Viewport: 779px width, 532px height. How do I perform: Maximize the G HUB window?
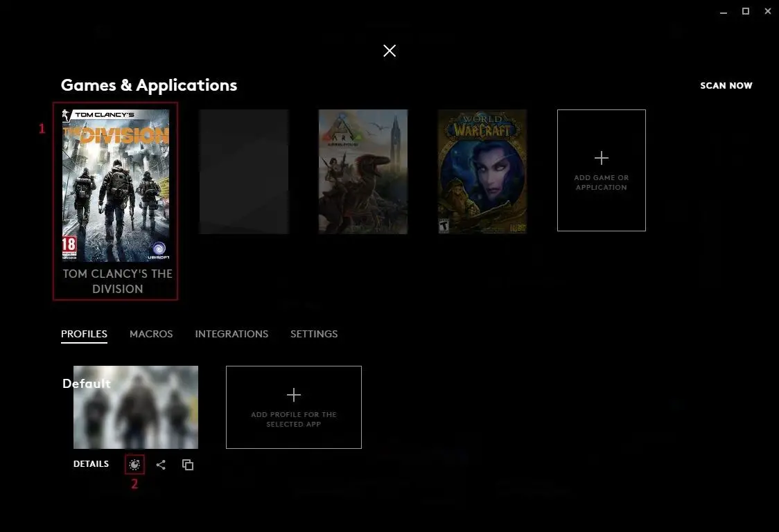click(x=746, y=11)
